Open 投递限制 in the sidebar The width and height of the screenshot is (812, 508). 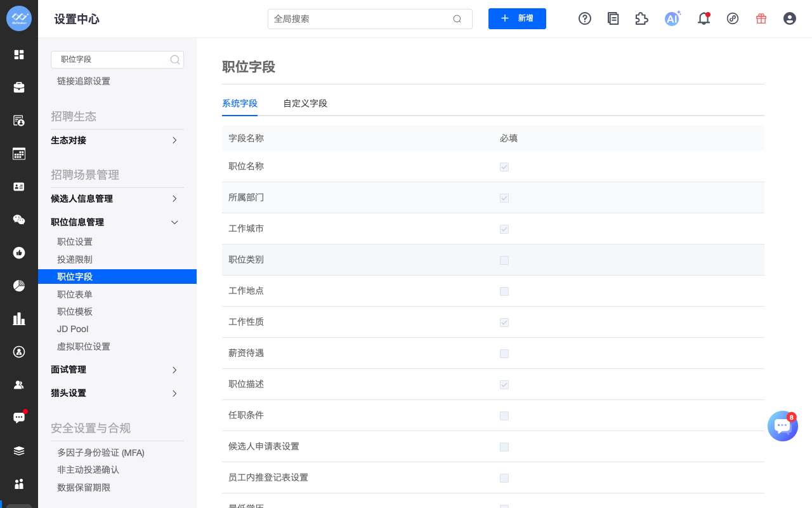(x=75, y=259)
